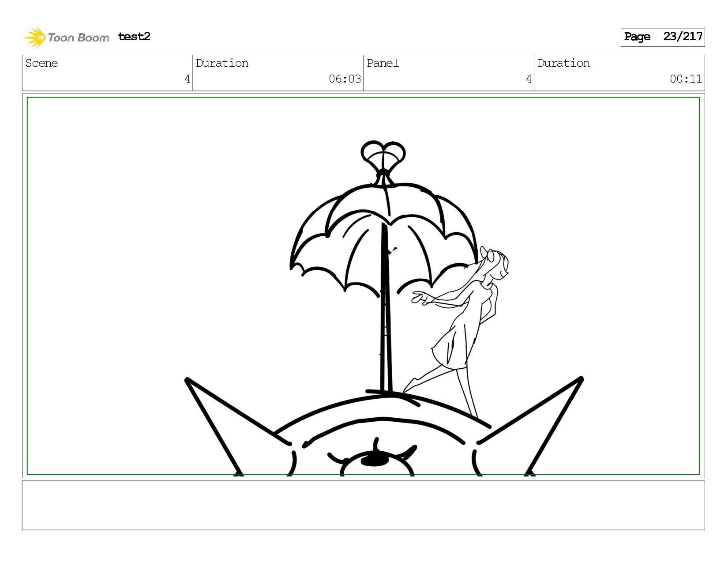Image resolution: width=728 pixels, height=563 pixels.
Task: Select the project title test2
Action: click(134, 37)
